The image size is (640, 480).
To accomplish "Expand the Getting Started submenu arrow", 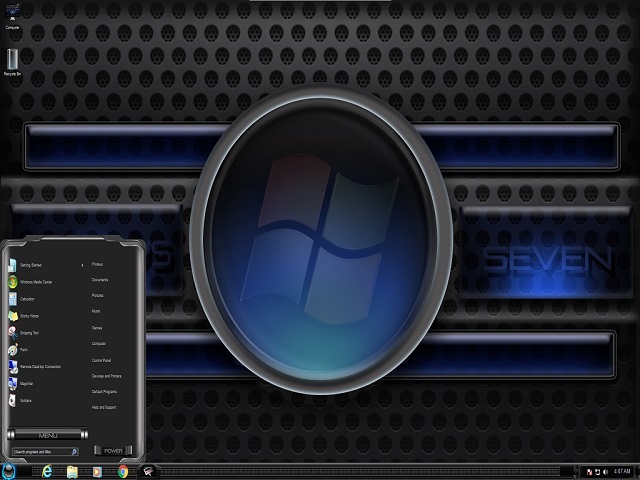I will tap(82, 265).
